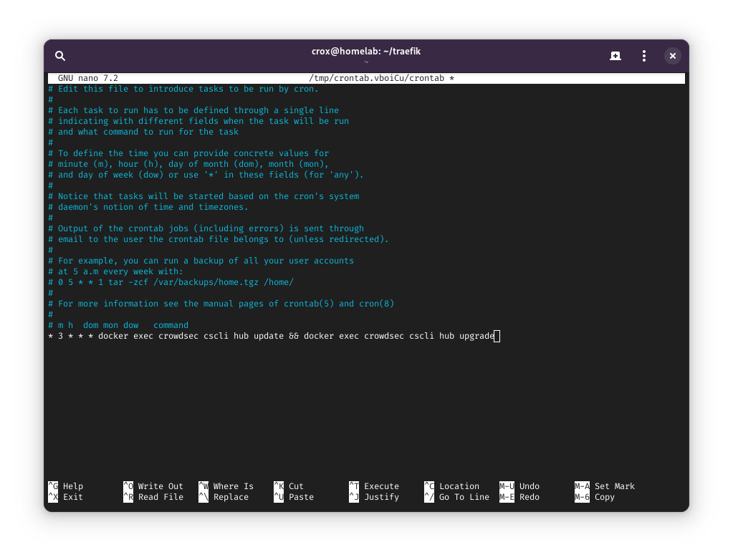This screenshot has width=733, height=560.
Task: Click 'hub update' in the cron command
Action: (259, 336)
